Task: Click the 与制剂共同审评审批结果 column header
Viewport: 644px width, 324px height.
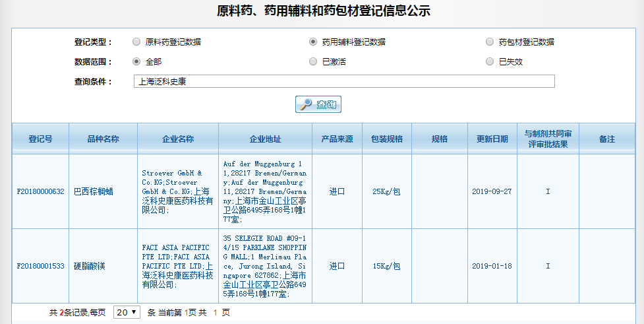Action: coord(548,139)
